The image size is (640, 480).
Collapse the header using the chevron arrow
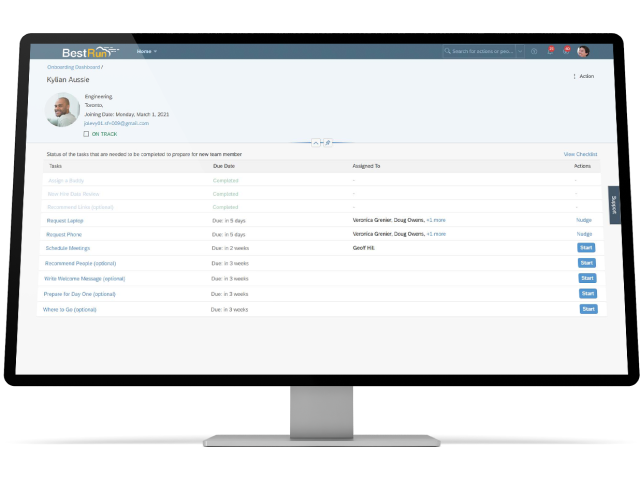click(316, 142)
